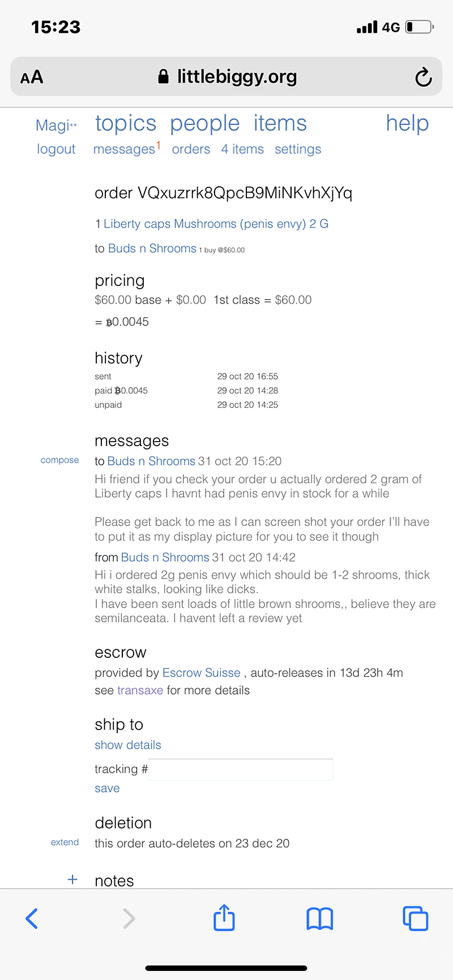Image resolution: width=453 pixels, height=980 pixels.
Task: Open the topics section
Action: click(126, 123)
